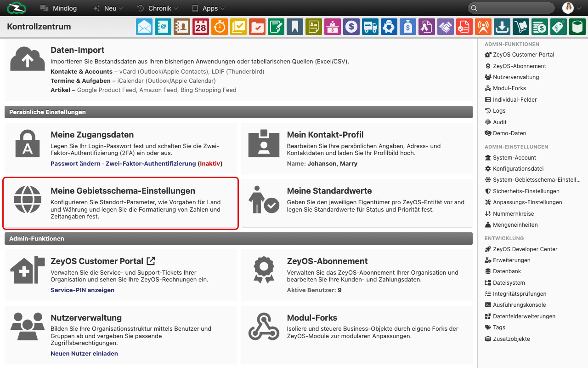The width and height of the screenshot is (588, 368).
Task: Open the orange stopwatch icon
Action: point(220,27)
